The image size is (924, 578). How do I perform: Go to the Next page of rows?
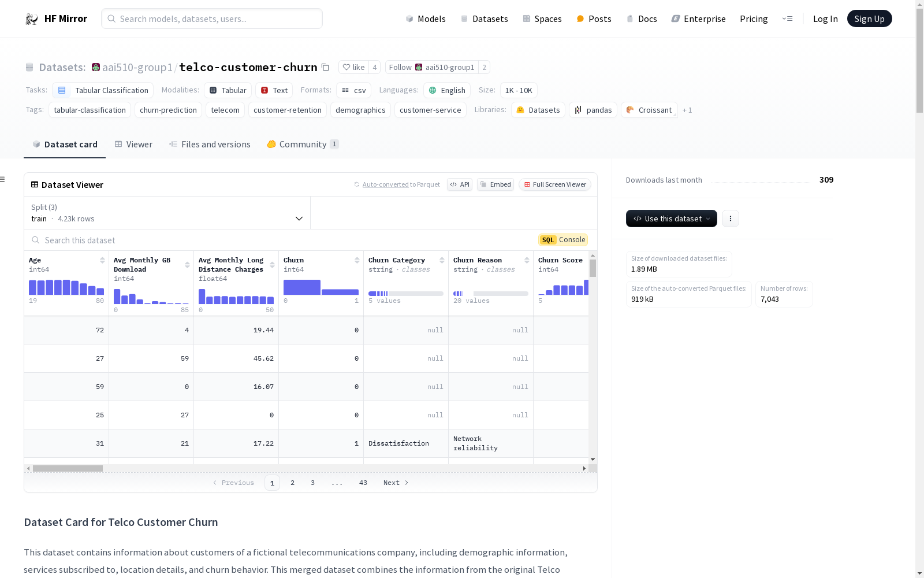coord(396,483)
